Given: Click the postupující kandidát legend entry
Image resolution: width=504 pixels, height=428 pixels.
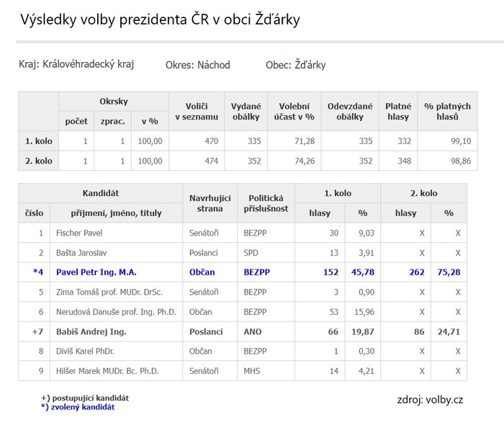Looking at the screenshot, I should 85,398.
